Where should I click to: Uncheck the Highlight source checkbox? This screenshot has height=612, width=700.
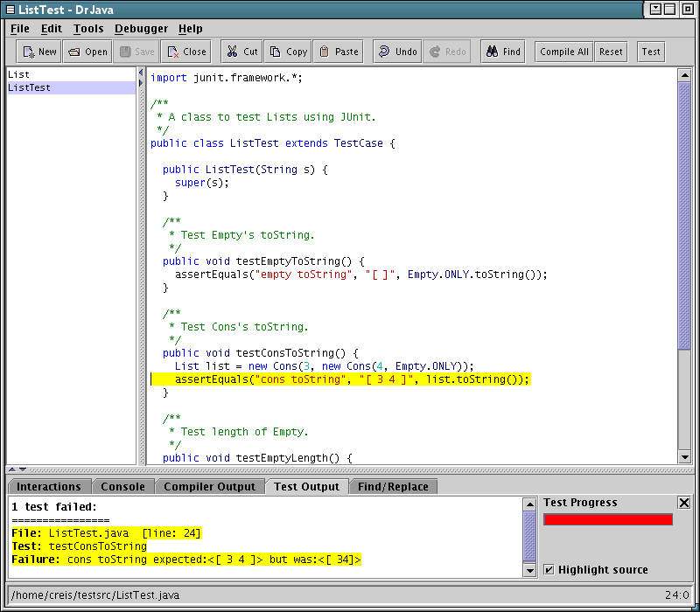coord(549,570)
